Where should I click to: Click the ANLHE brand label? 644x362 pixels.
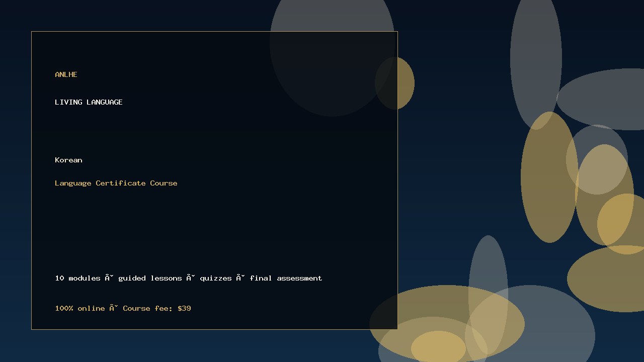66,74
